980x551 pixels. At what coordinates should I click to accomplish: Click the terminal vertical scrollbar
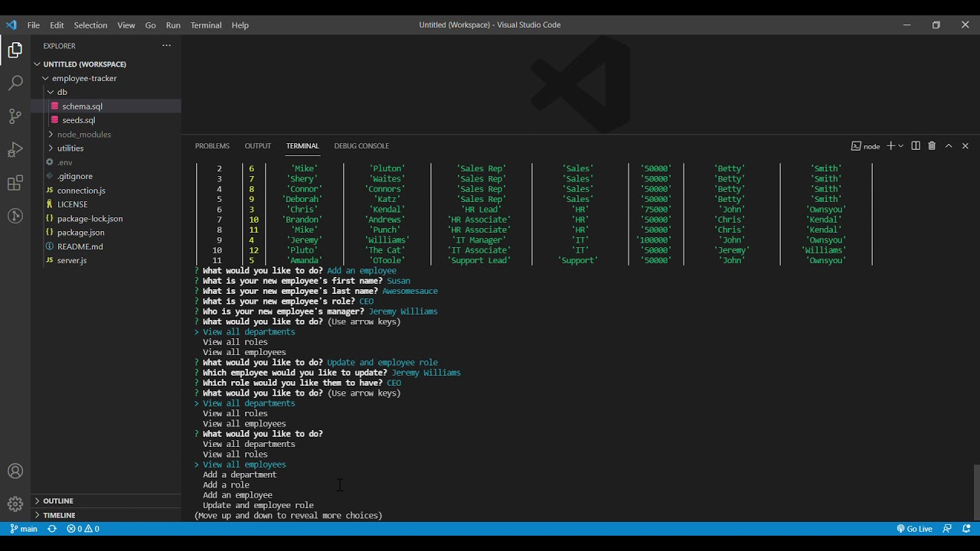(x=976, y=492)
